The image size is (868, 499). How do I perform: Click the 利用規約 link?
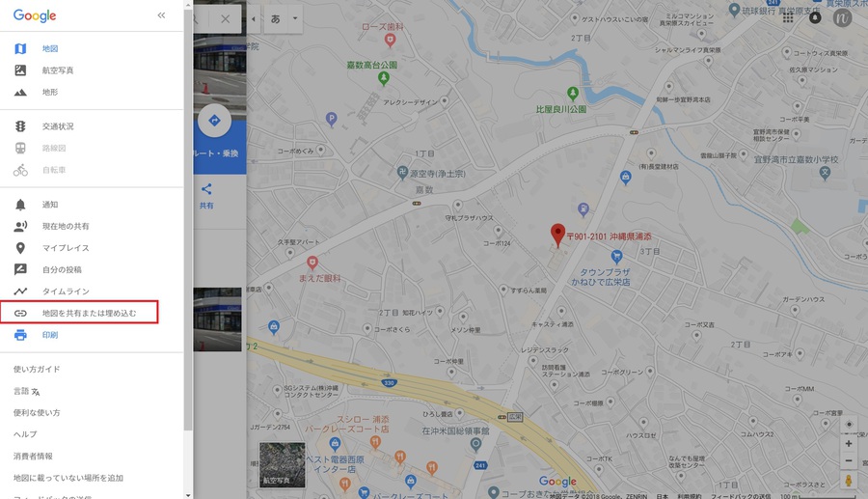pos(690,496)
